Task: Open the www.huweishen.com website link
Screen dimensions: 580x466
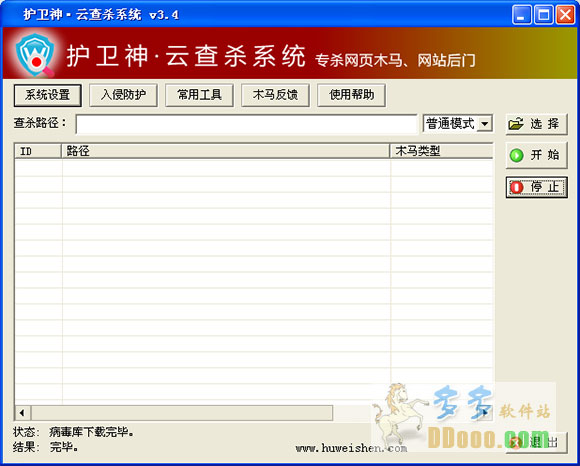Action: [351, 448]
